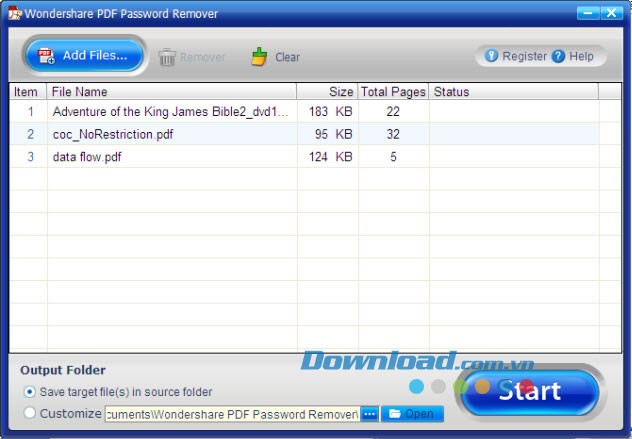Click the 32 total pages cell
632x439 pixels.
click(393, 134)
